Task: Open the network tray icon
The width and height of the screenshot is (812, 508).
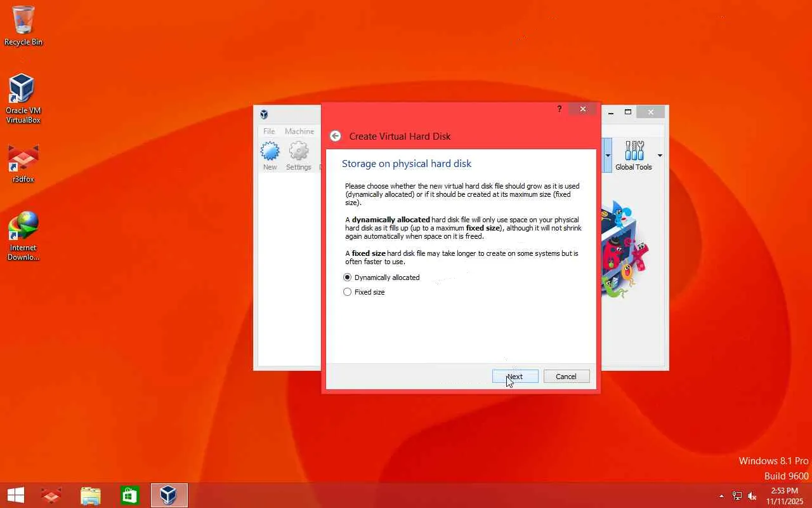Action: click(x=737, y=496)
